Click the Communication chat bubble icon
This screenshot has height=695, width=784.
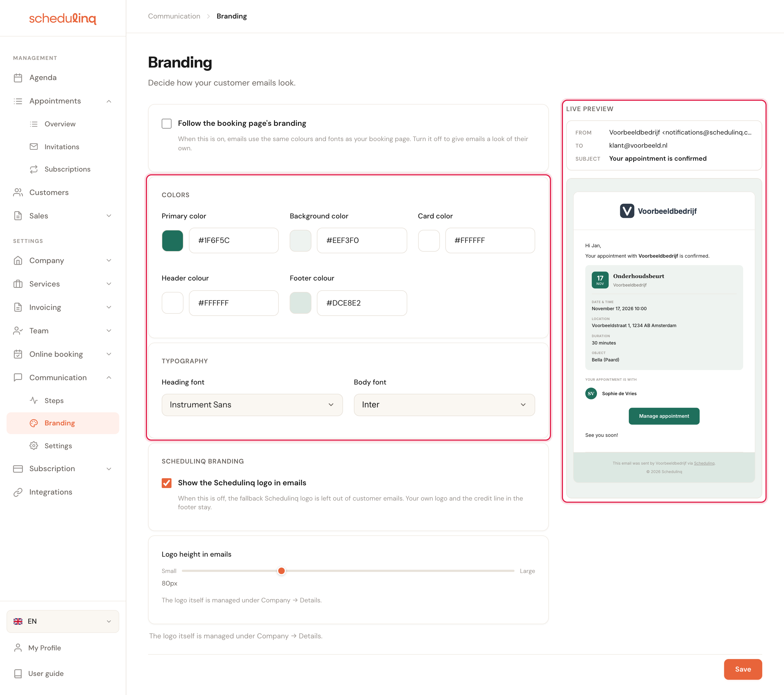tap(18, 378)
